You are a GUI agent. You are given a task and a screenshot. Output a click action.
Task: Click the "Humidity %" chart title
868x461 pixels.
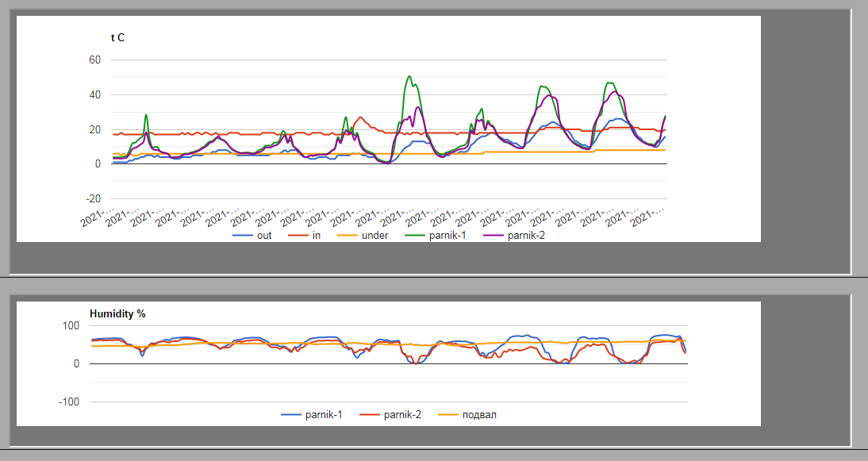click(117, 313)
